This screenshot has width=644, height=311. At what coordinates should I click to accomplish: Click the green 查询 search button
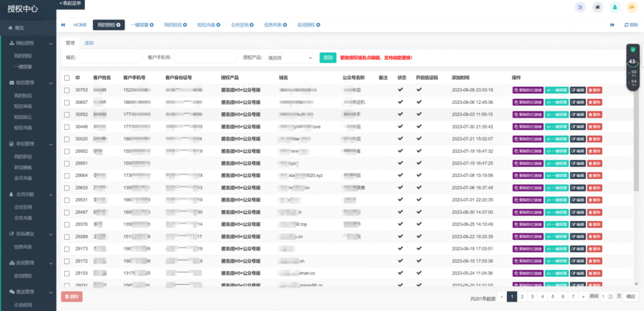point(328,57)
